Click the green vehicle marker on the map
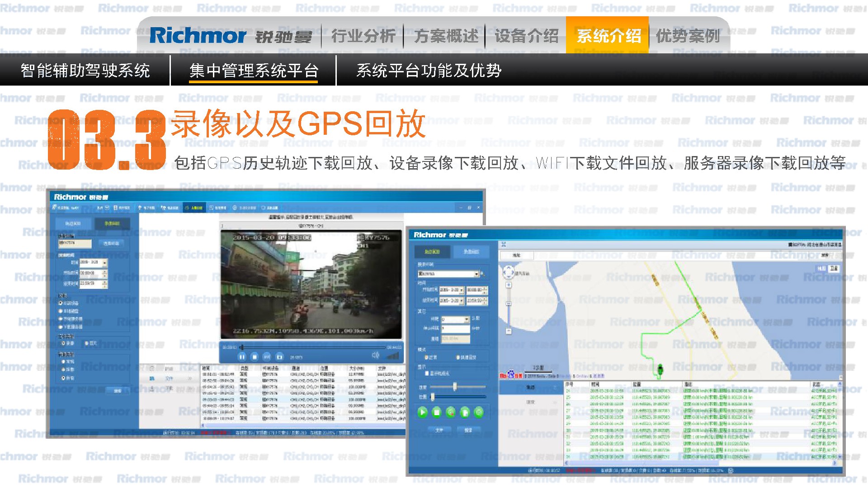The width and height of the screenshot is (868, 488). (660, 369)
